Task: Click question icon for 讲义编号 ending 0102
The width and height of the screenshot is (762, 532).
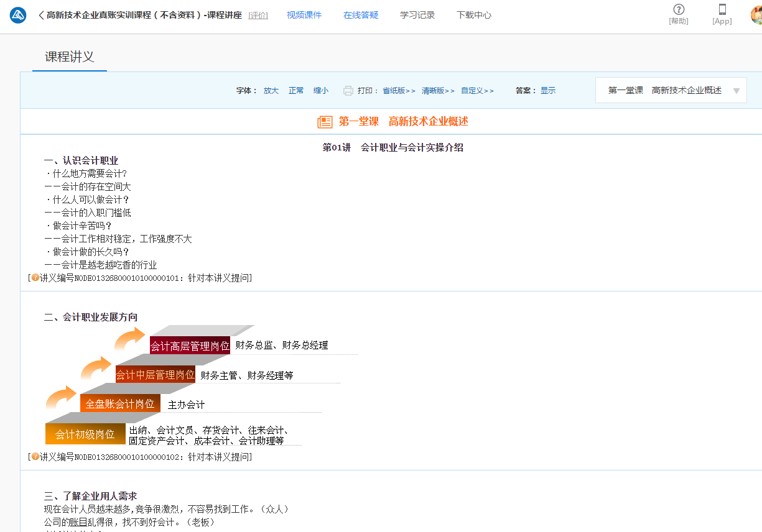Action: tap(35, 457)
